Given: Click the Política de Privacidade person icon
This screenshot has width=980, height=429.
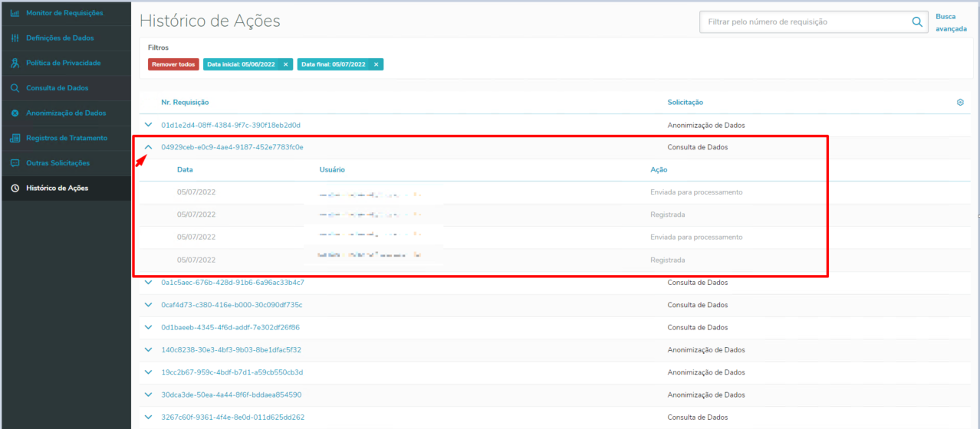Looking at the screenshot, I should click(x=15, y=63).
